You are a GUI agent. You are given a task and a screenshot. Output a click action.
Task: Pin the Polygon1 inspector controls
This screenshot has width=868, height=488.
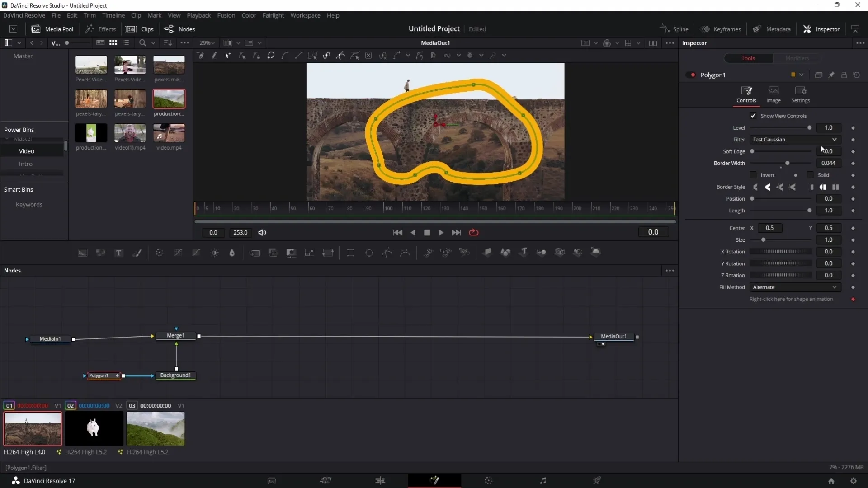click(831, 75)
